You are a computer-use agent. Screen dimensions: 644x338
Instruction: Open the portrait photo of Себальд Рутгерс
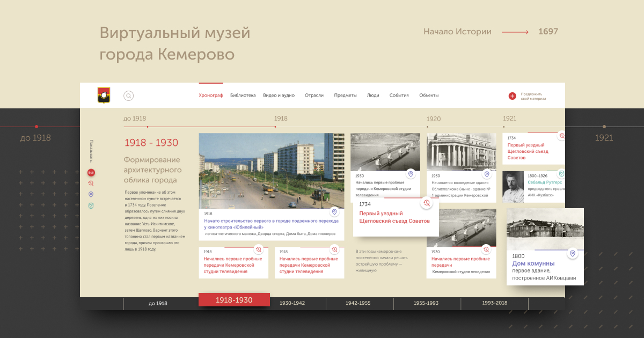(513, 187)
